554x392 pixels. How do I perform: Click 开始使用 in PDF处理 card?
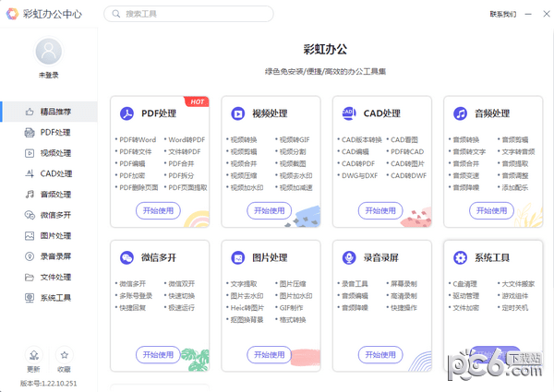(158, 210)
